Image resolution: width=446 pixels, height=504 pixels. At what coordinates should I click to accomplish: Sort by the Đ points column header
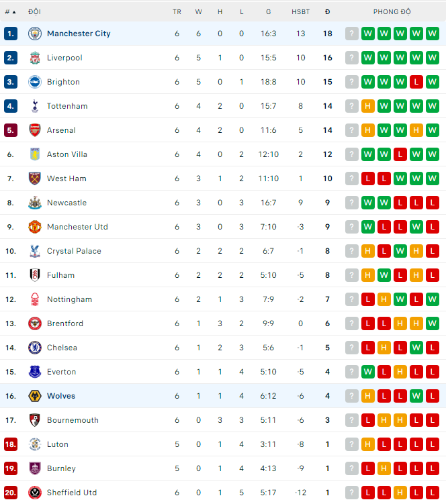[x=328, y=12]
